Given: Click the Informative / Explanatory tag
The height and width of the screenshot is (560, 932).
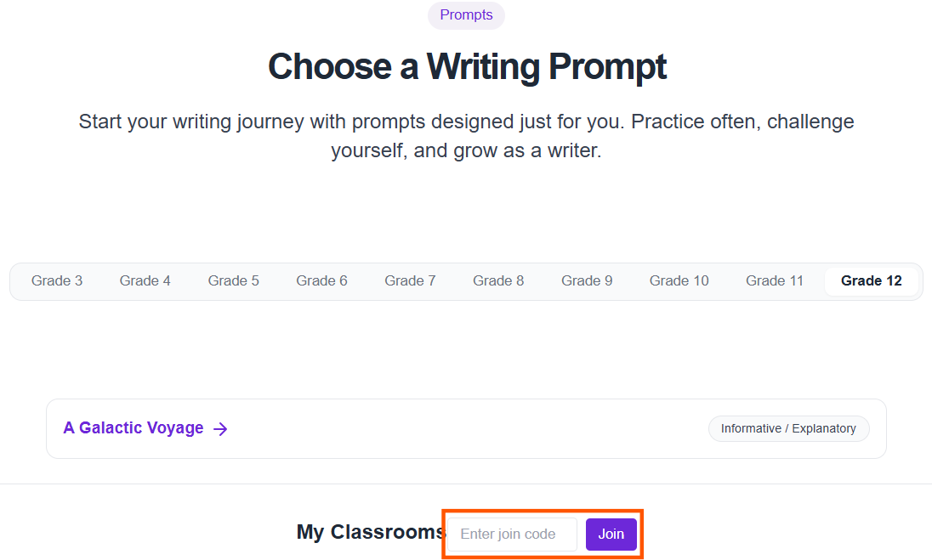Looking at the screenshot, I should coord(788,429).
